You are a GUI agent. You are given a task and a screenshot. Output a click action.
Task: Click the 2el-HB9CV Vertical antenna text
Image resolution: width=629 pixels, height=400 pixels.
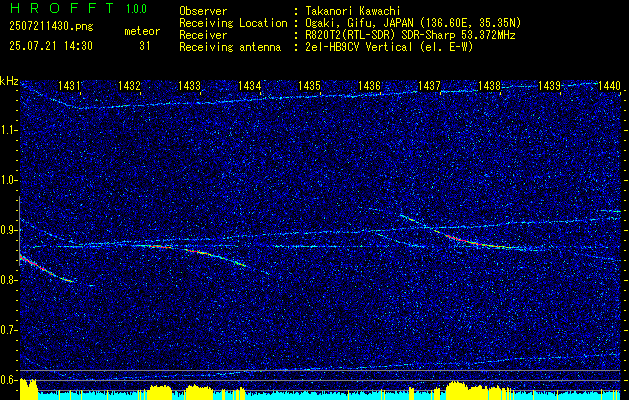[388, 47]
